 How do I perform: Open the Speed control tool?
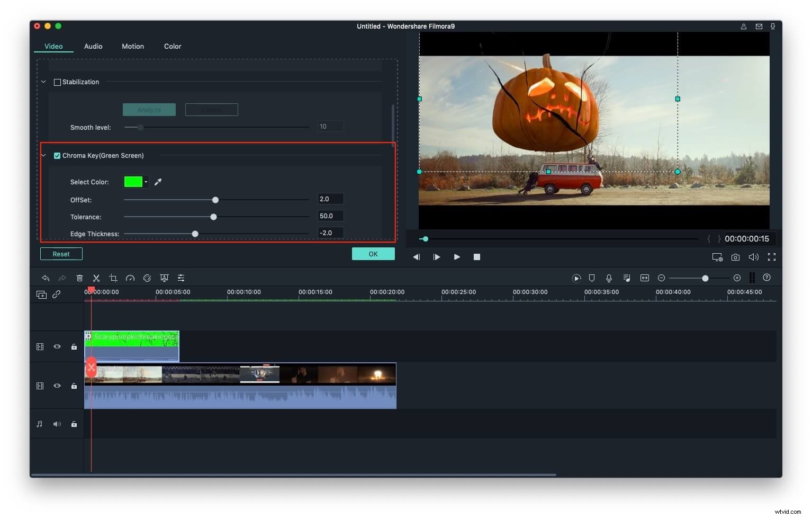point(130,278)
